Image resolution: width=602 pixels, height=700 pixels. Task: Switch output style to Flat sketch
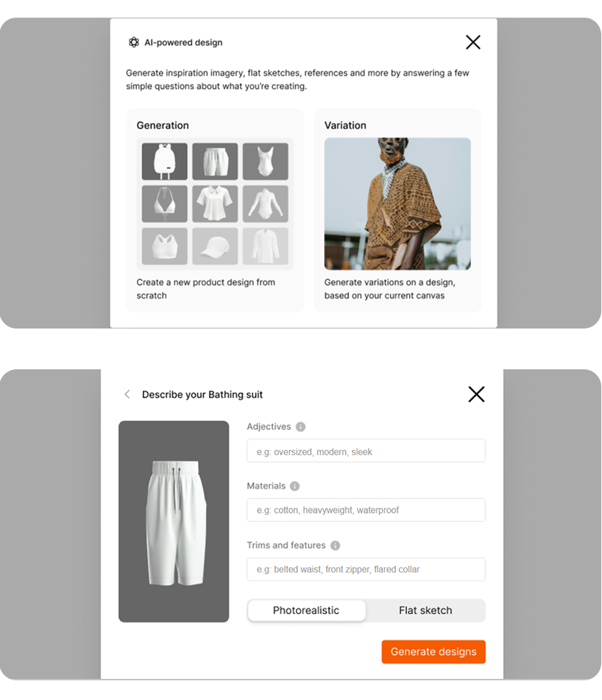click(425, 610)
